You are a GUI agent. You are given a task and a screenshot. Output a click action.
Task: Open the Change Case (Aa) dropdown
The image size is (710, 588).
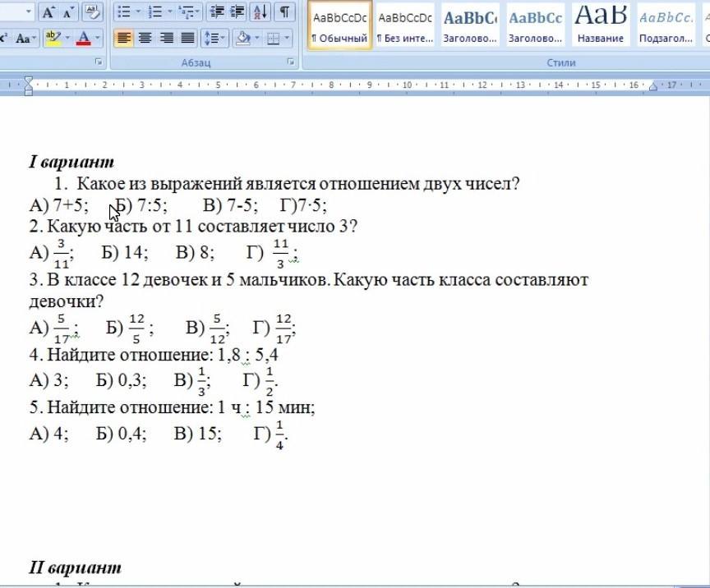click(26, 39)
